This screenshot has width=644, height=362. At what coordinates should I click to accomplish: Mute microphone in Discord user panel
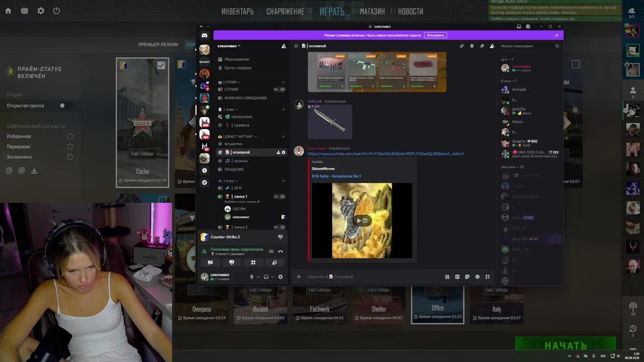(x=252, y=277)
